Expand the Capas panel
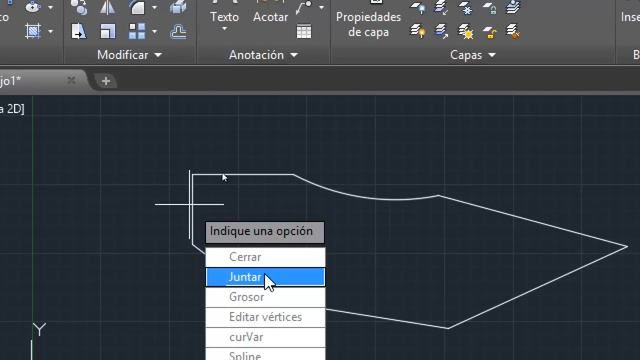640x360 pixels. click(473, 55)
